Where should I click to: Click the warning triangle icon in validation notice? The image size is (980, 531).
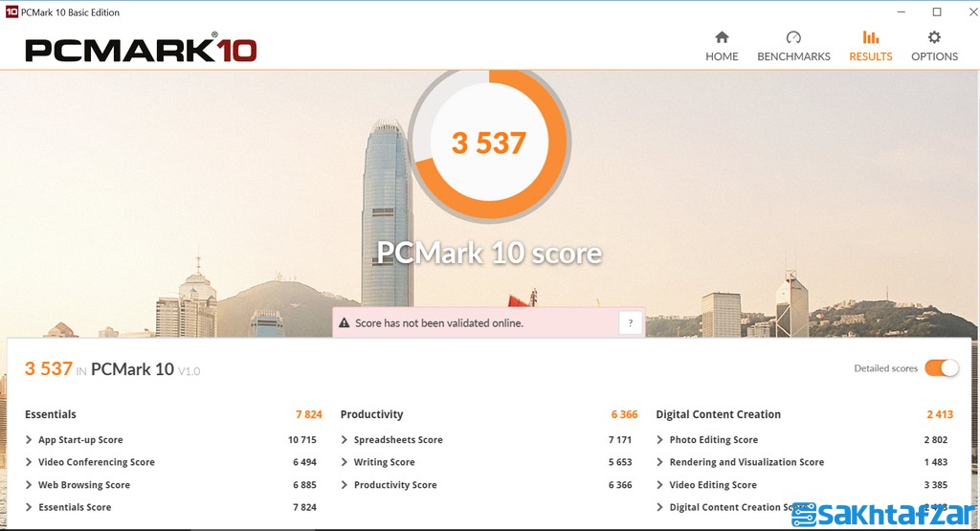pos(345,323)
